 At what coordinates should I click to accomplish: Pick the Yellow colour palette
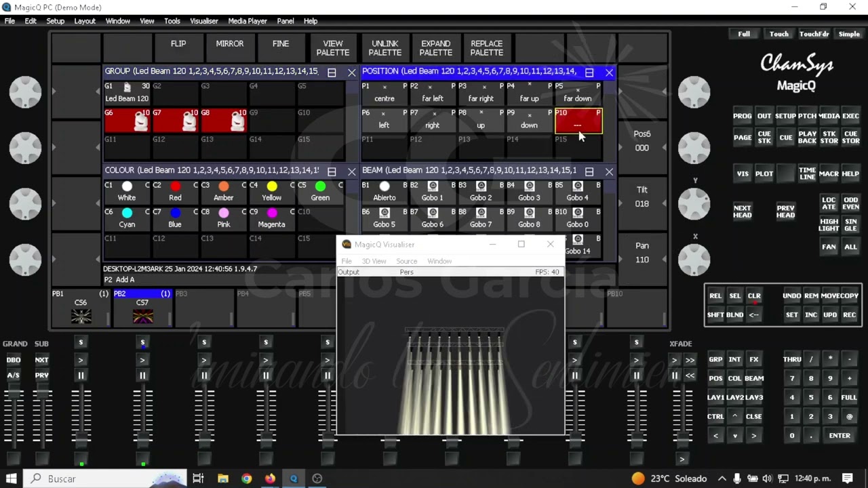[271, 191]
